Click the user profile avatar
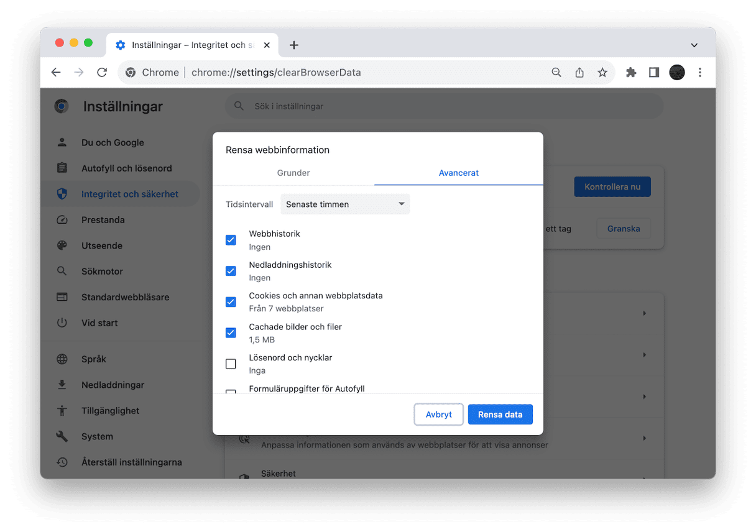 [676, 73]
